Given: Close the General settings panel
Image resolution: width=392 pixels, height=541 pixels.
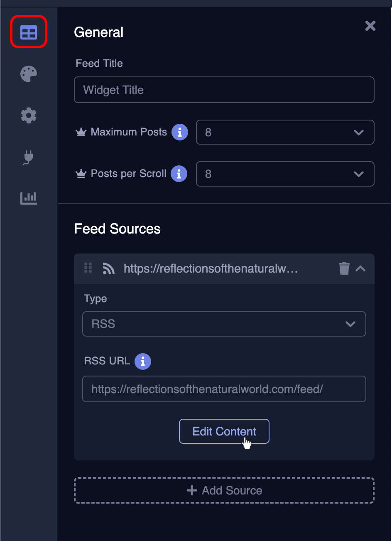Looking at the screenshot, I should coord(370,26).
